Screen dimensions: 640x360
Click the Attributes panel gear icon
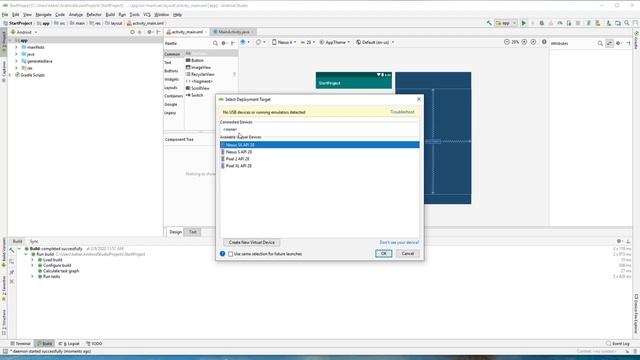click(618, 43)
